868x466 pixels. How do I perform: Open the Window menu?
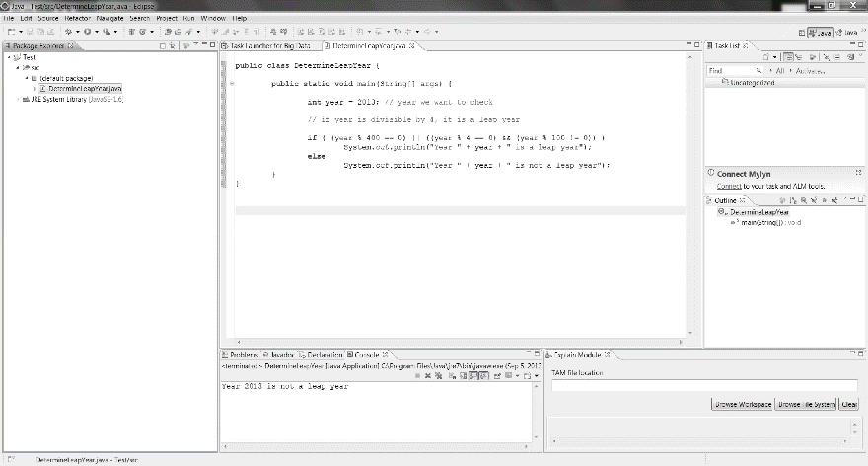tap(213, 19)
